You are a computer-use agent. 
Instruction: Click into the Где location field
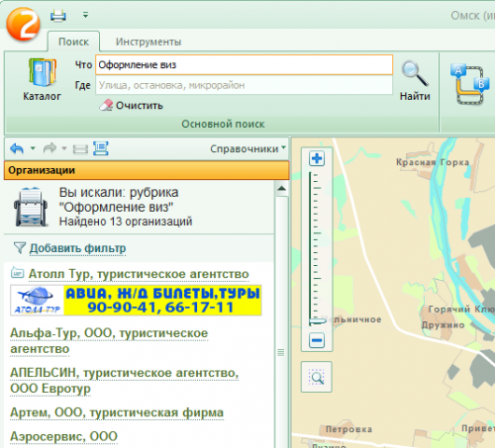pyautogui.click(x=245, y=85)
